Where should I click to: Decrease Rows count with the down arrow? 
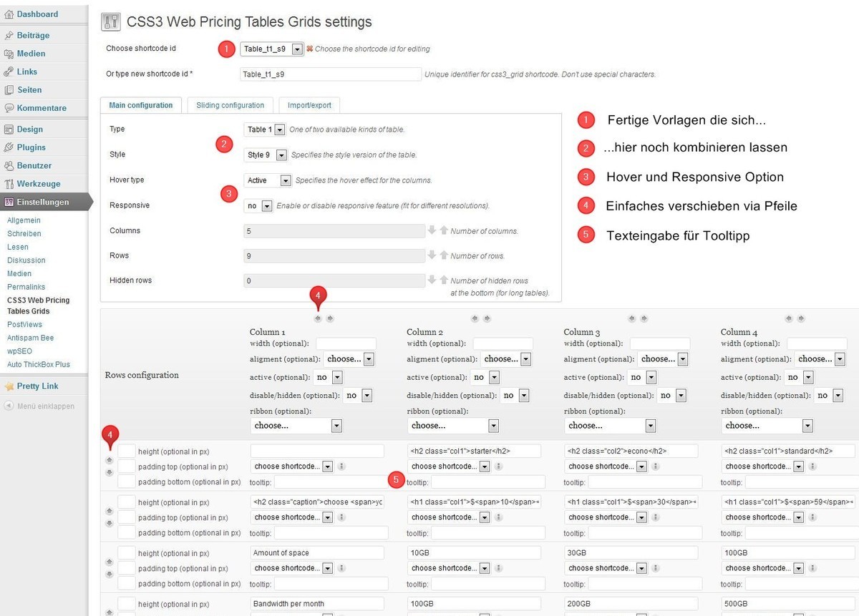(432, 255)
